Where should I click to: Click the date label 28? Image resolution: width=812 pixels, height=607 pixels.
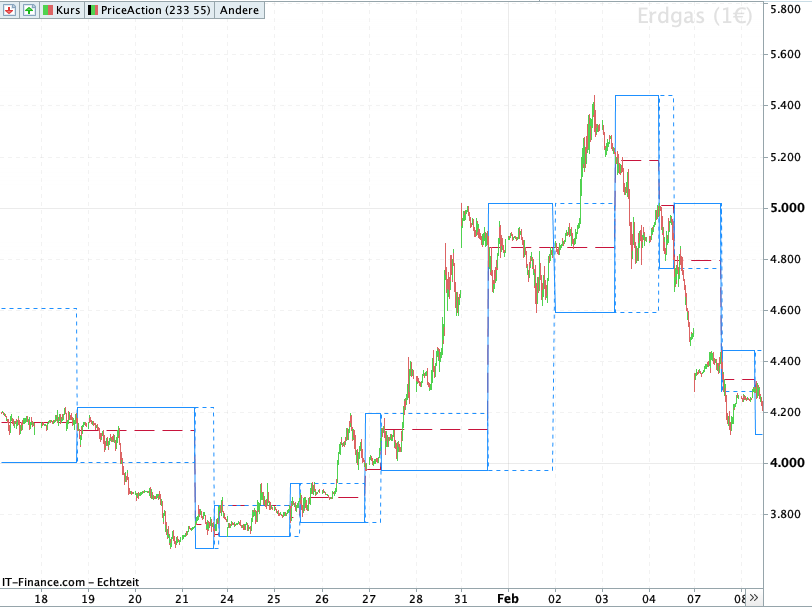[x=416, y=599]
